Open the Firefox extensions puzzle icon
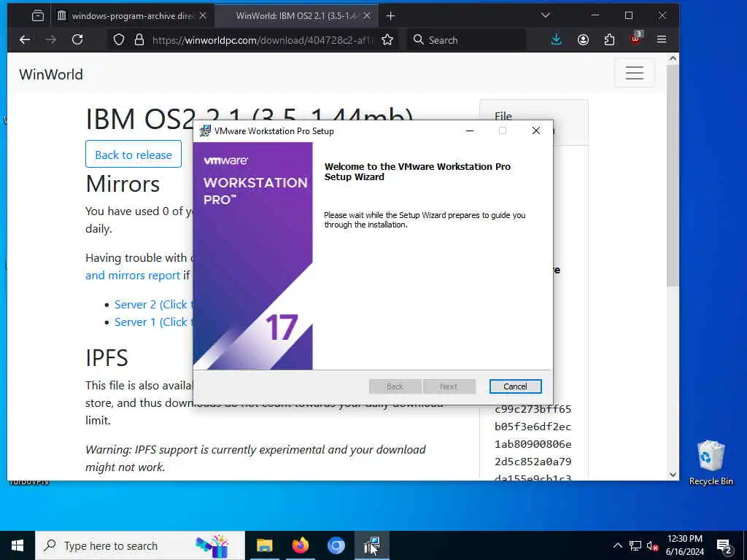The image size is (747, 560). (609, 40)
